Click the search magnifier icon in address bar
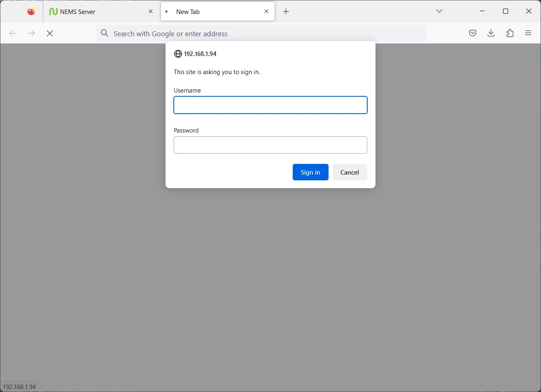 105,33
